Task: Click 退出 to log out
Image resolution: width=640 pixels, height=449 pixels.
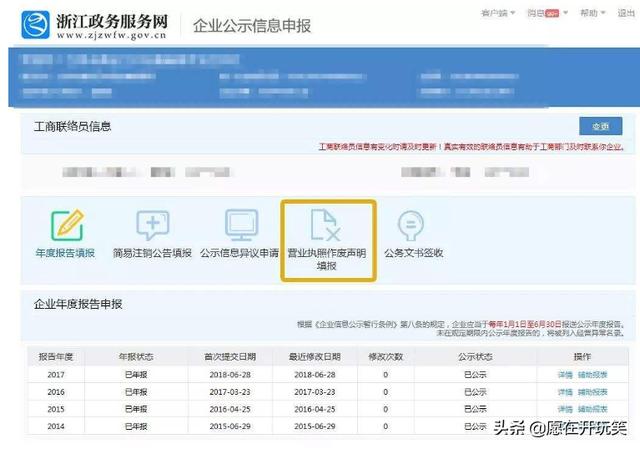Action: [625, 13]
